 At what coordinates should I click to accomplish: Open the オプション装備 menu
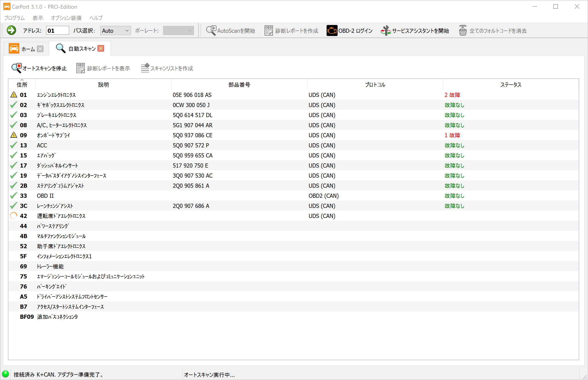tap(66, 18)
